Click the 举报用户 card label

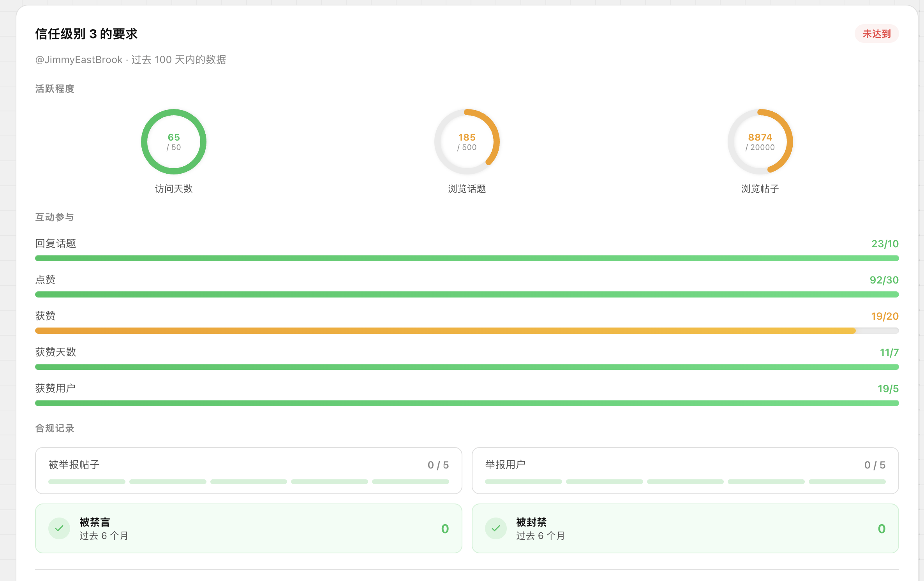click(505, 465)
